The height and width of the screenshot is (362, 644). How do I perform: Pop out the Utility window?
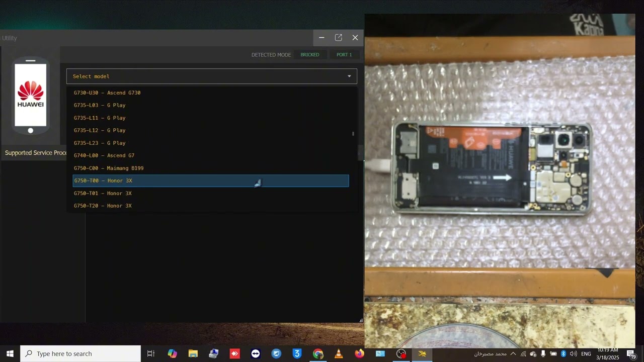[x=339, y=38]
